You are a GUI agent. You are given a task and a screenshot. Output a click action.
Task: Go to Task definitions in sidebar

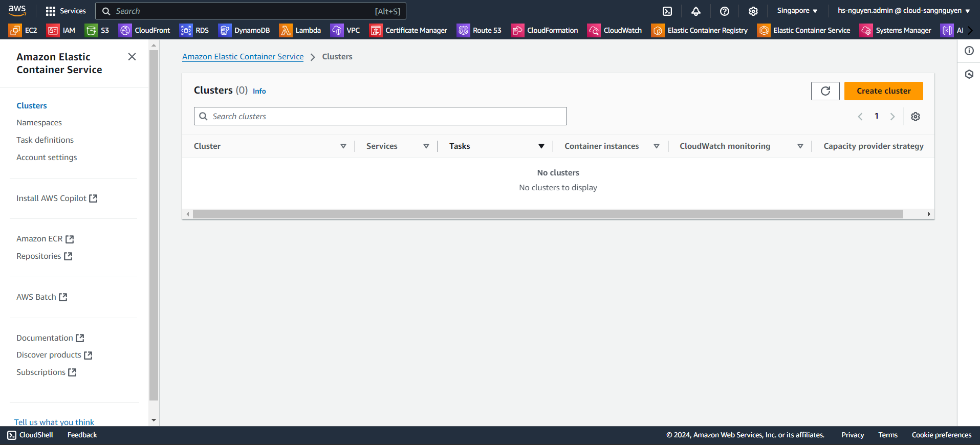click(x=45, y=140)
